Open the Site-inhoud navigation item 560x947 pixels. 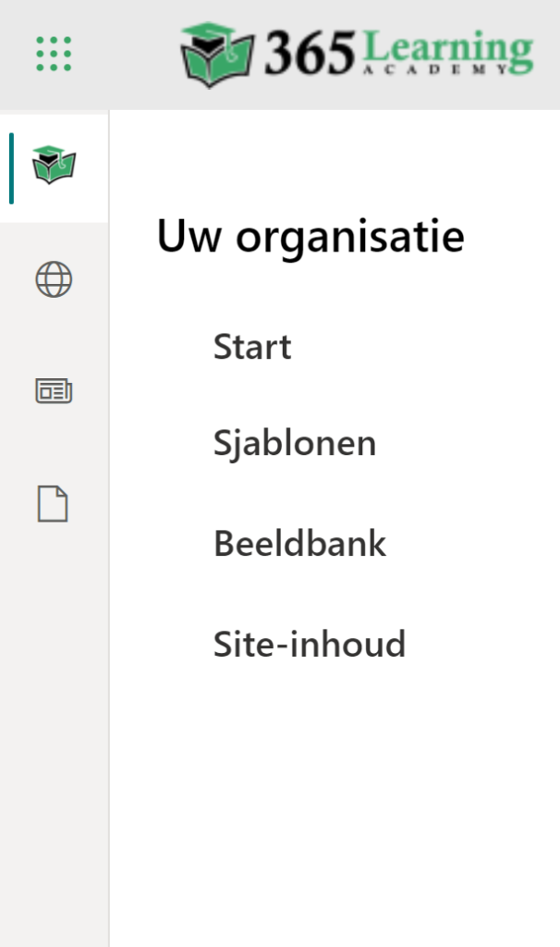point(310,644)
